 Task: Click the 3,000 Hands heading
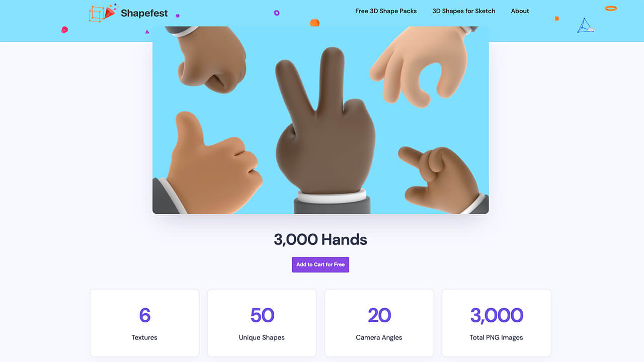point(320,239)
